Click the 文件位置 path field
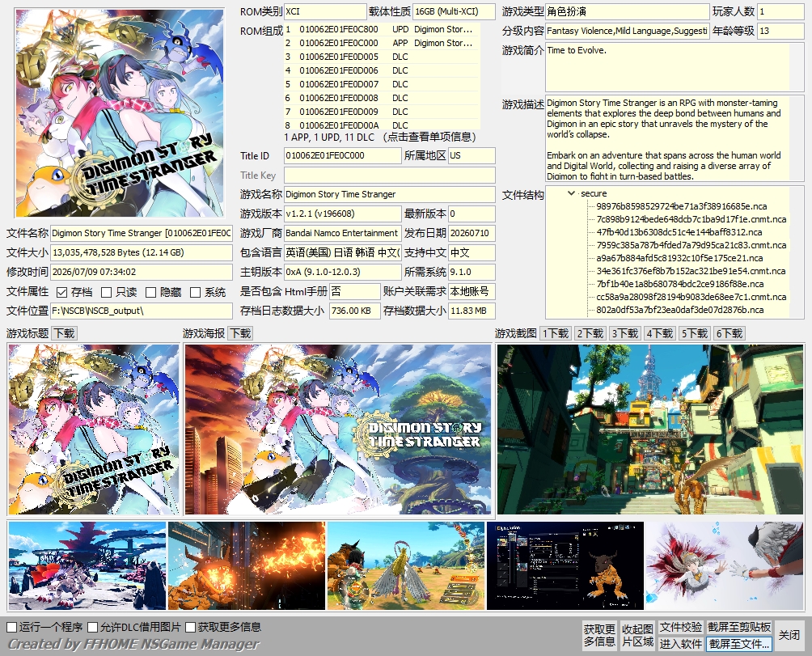This screenshot has width=812, height=656. coord(142,311)
